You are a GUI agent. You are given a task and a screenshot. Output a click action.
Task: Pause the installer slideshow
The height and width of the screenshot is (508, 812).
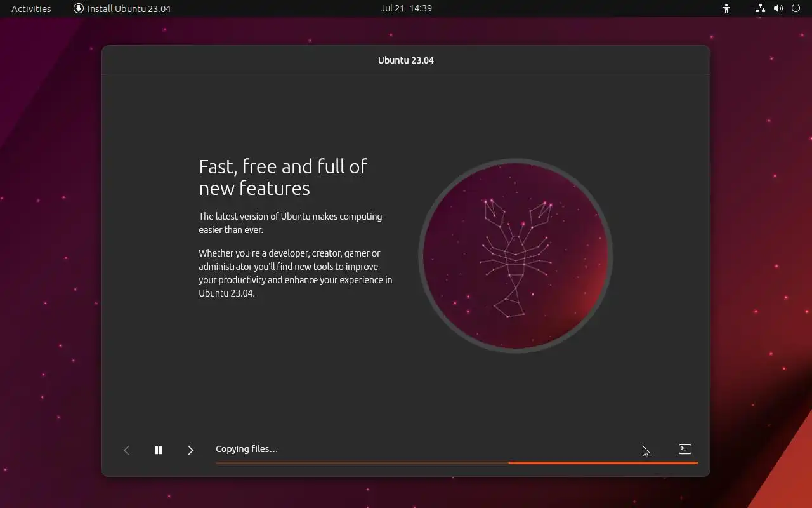coord(159,450)
